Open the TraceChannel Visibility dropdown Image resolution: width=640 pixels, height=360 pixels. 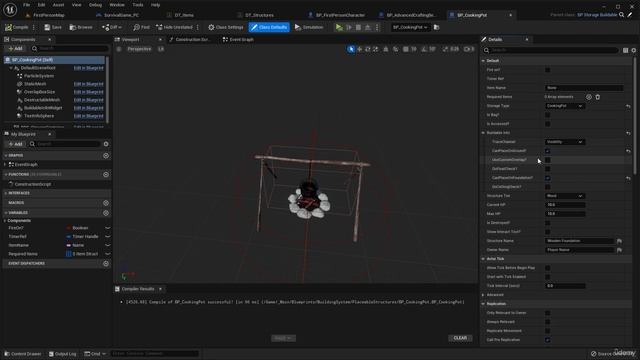(565, 142)
